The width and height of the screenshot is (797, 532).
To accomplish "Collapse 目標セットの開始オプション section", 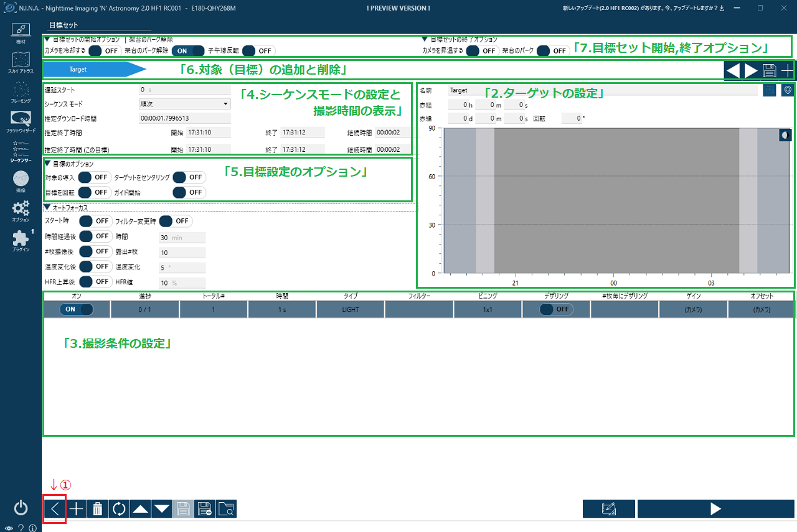I will [47, 39].
